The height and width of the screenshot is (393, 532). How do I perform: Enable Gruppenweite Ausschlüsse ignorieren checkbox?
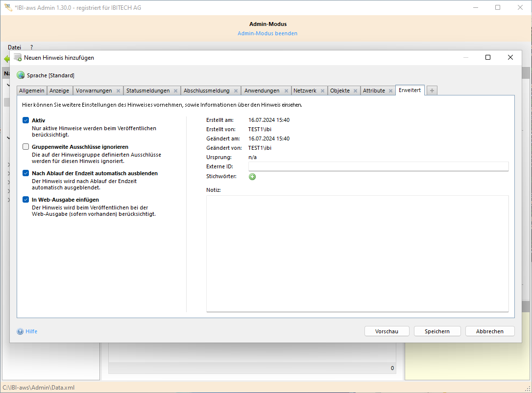26,147
